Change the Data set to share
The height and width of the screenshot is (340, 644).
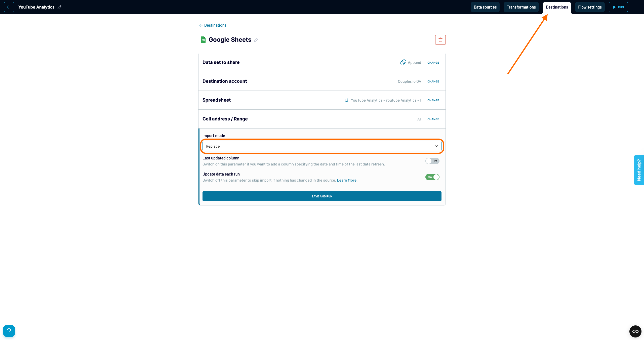433,63
